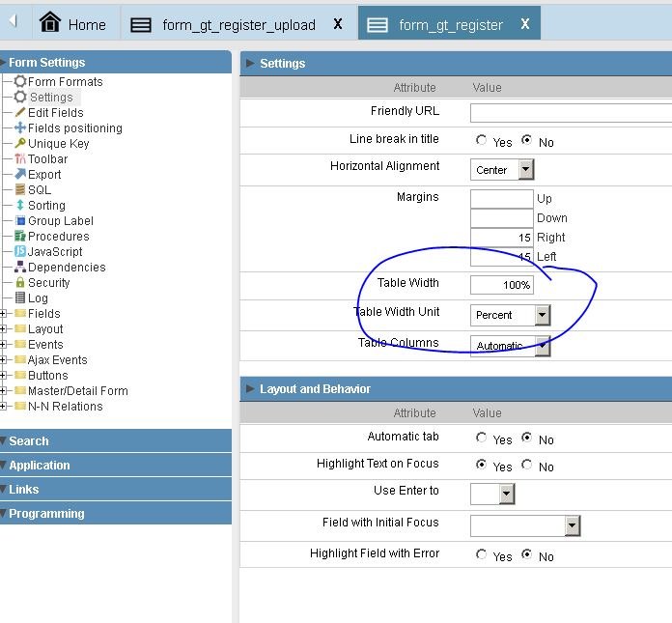The width and height of the screenshot is (672, 623).
Task: Expand the Master/Detail Form tree node
Action: click(x=3, y=390)
